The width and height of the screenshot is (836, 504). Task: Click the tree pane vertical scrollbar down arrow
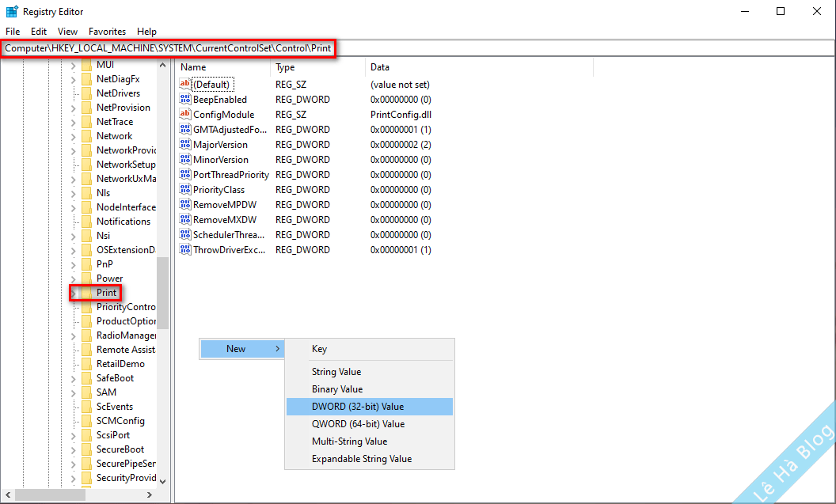click(162, 481)
